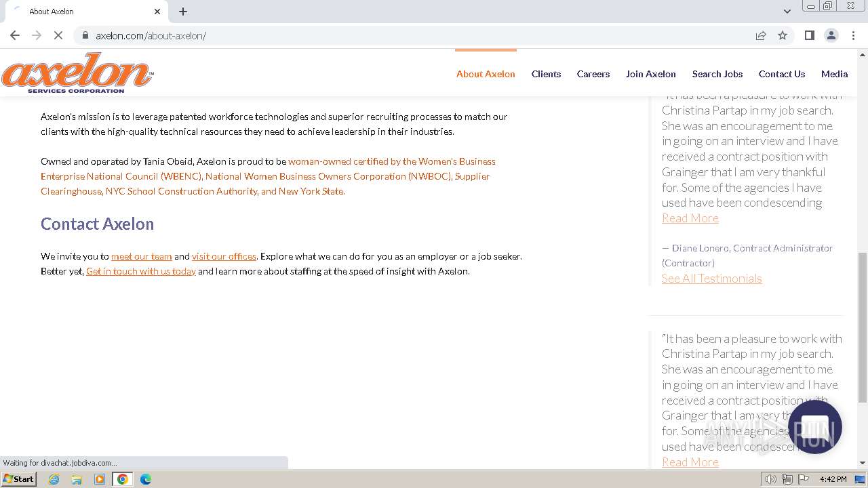This screenshot has width=868, height=488.
Task: Follow the woman-owned certified link
Action: point(268,176)
